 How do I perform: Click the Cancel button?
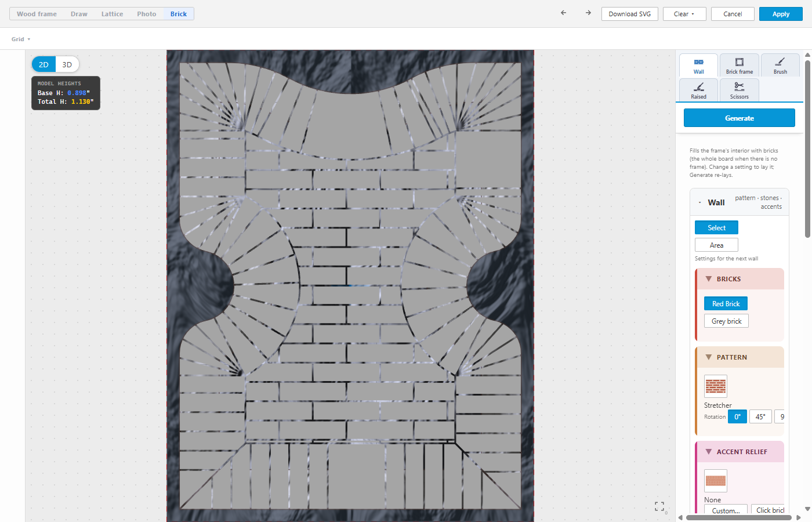[x=733, y=14]
